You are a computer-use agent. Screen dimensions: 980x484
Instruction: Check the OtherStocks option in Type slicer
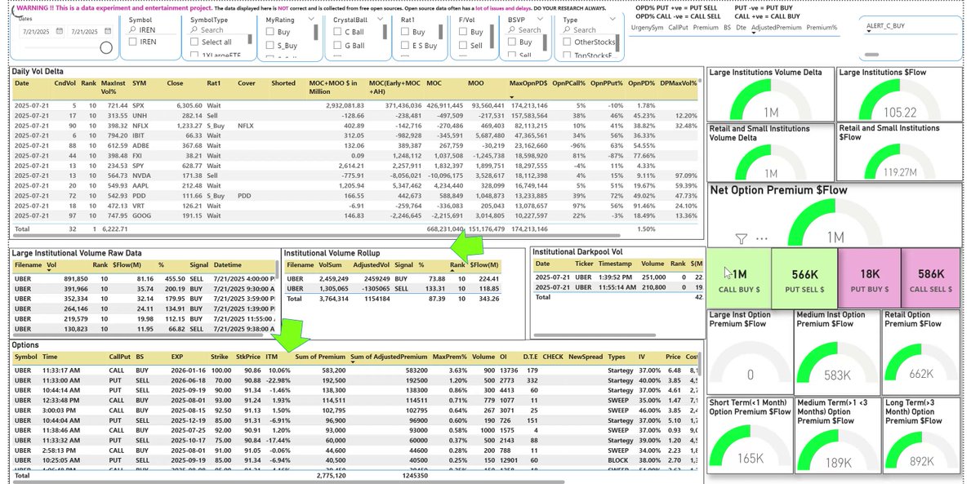coord(567,42)
